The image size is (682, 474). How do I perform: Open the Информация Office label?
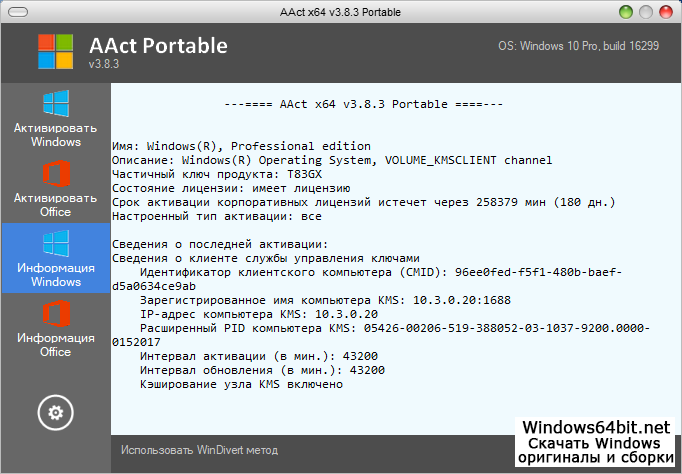(55, 345)
